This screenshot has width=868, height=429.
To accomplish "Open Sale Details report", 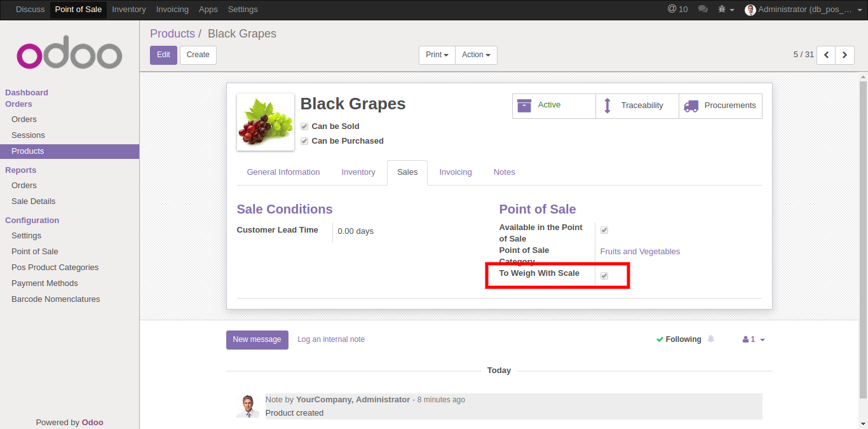I will [34, 201].
